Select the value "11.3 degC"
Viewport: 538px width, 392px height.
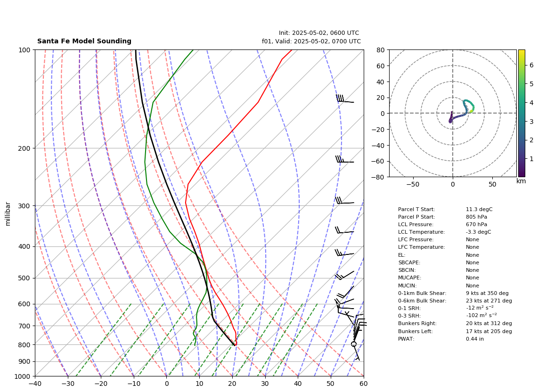[479, 209]
